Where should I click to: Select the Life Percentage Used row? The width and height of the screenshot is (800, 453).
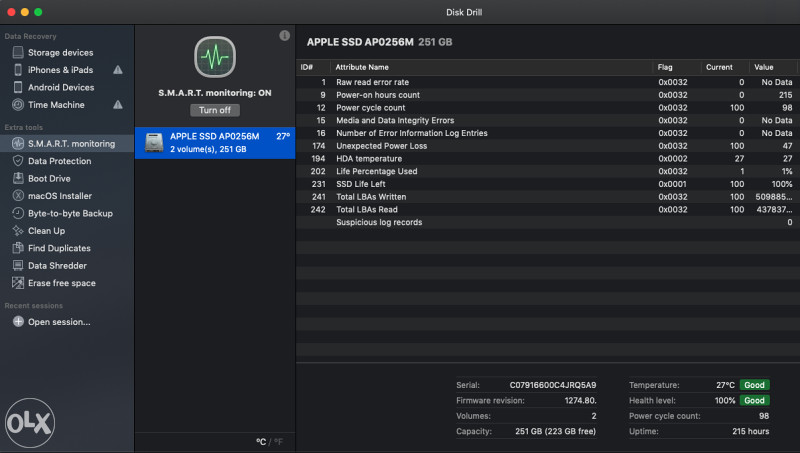(546, 171)
